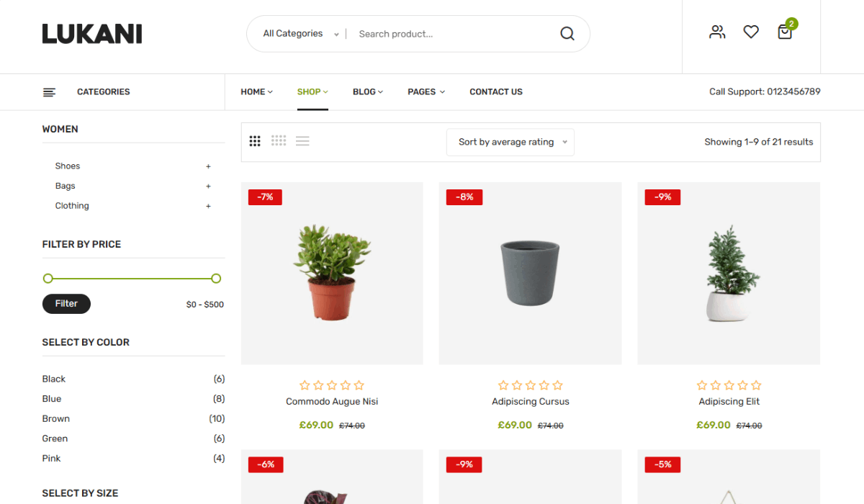Open the Blog menu

pyautogui.click(x=368, y=92)
